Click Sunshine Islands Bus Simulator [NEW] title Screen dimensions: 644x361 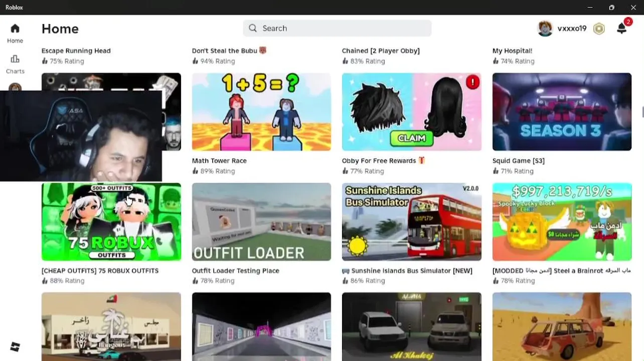point(407,270)
